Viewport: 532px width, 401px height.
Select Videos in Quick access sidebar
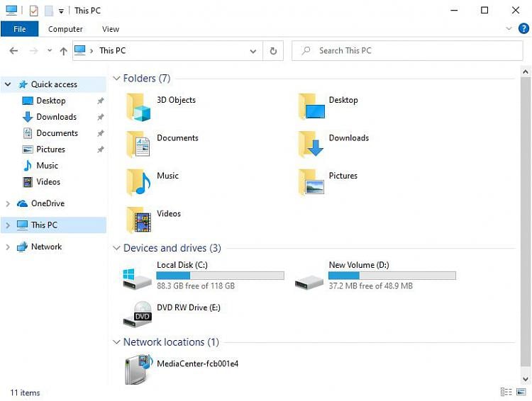[48, 182]
